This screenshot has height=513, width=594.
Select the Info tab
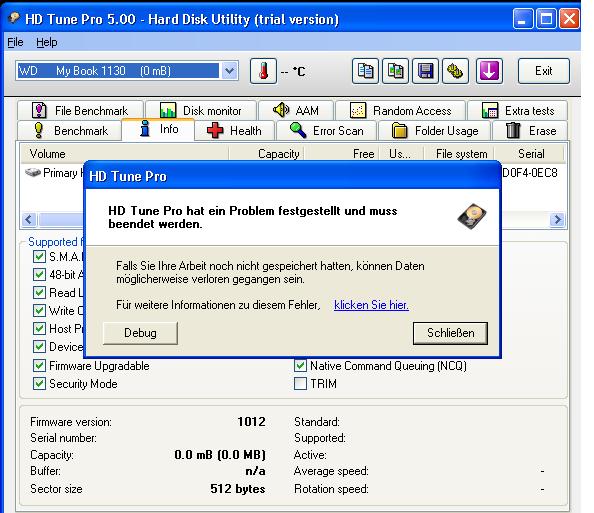click(158, 129)
